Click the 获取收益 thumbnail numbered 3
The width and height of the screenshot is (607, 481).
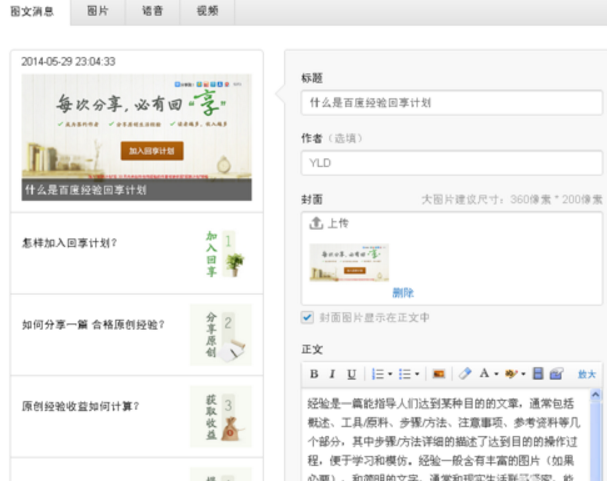pyautogui.click(x=221, y=417)
